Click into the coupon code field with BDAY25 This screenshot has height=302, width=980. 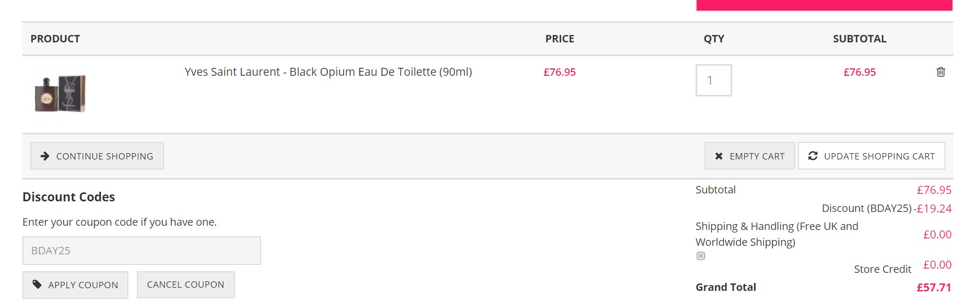[142, 251]
